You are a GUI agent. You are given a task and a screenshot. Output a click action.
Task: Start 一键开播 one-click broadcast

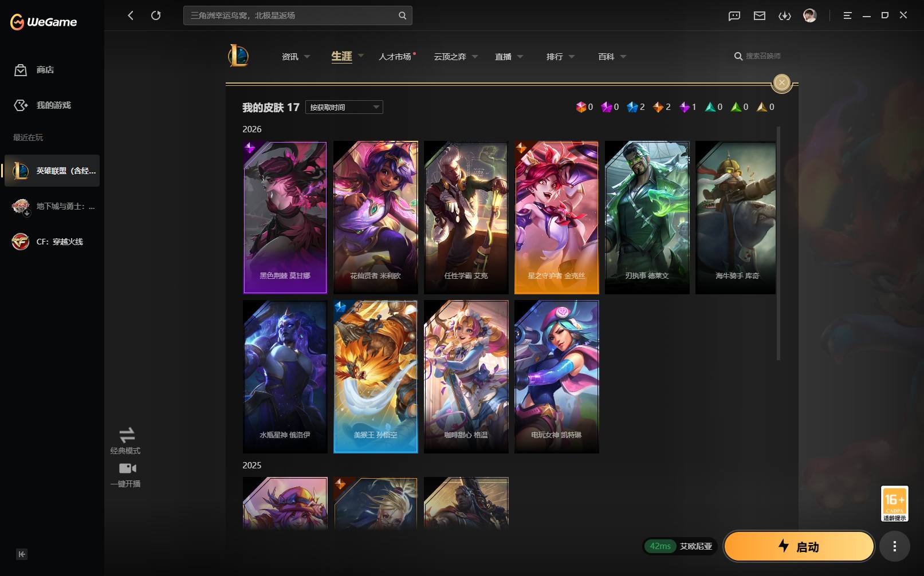125,475
